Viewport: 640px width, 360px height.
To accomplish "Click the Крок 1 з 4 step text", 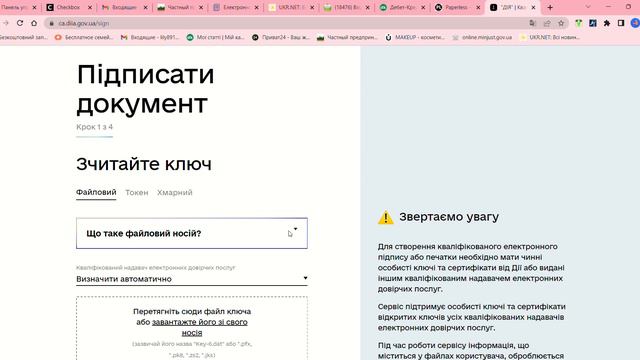I will (x=94, y=127).
